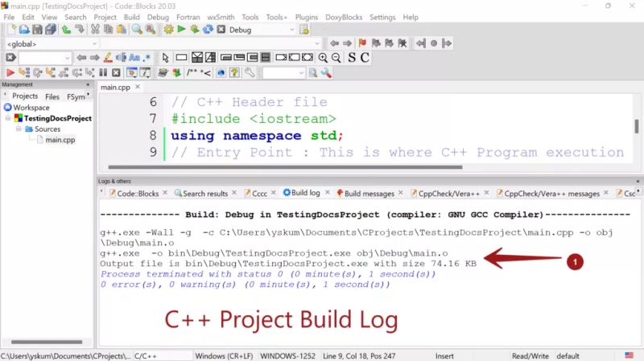Viewport: 644px width, 361px height.
Task: Select main.cpp in the project tree
Action: point(60,140)
